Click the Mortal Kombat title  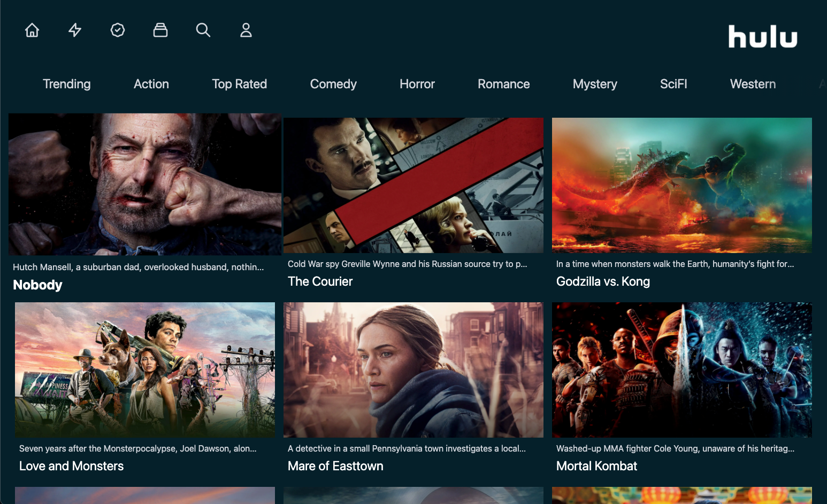tap(597, 466)
